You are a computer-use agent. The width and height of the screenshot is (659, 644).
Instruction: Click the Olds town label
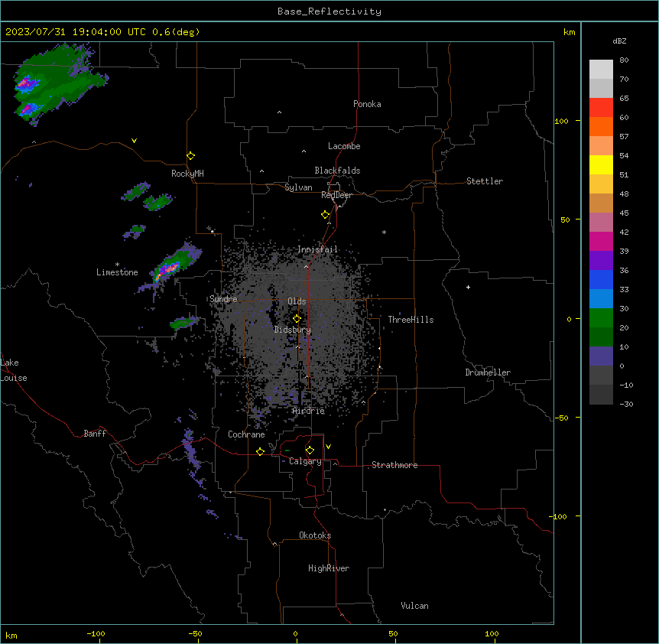pyautogui.click(x=297, y=301)
